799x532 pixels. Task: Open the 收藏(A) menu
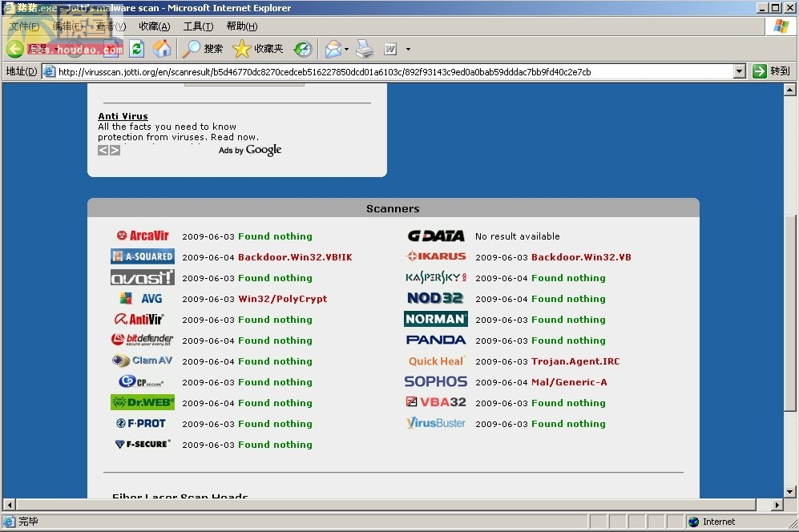(155, 26)
